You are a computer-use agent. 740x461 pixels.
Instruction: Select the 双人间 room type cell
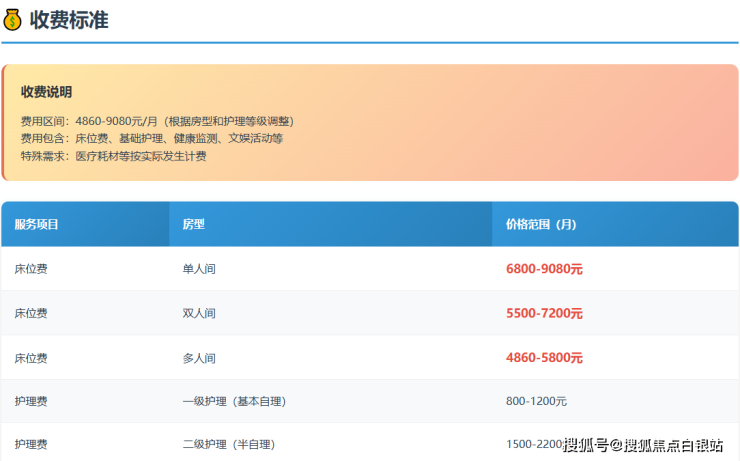[198, 313]
